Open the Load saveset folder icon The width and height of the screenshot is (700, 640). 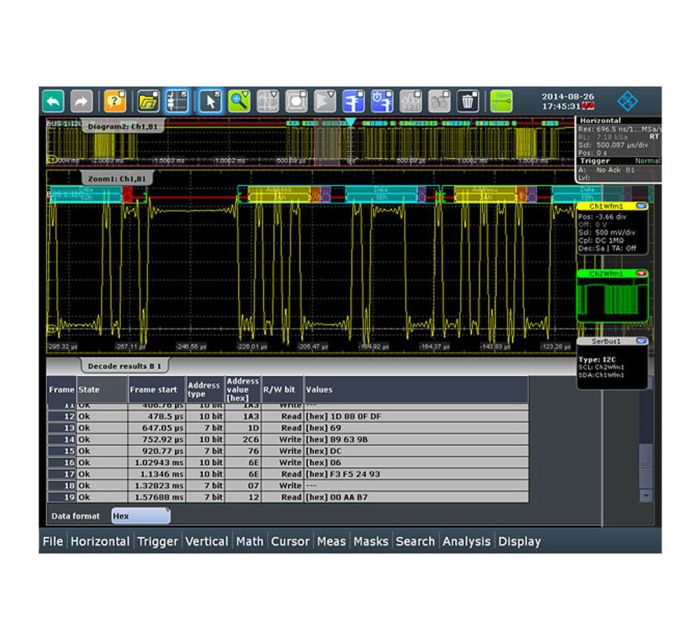148,101
